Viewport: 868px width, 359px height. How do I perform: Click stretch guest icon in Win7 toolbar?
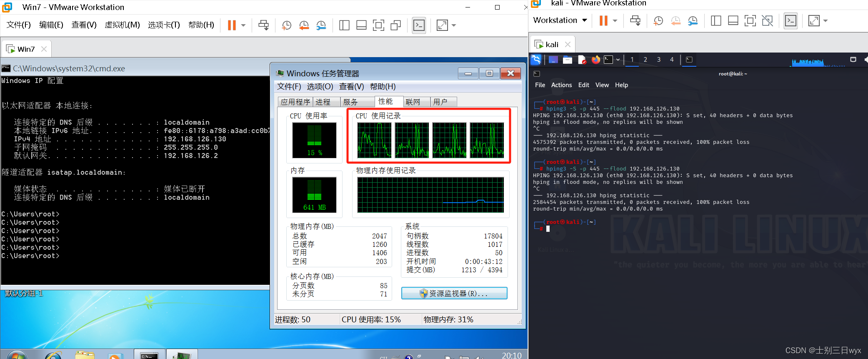click(x=442, y=25)
